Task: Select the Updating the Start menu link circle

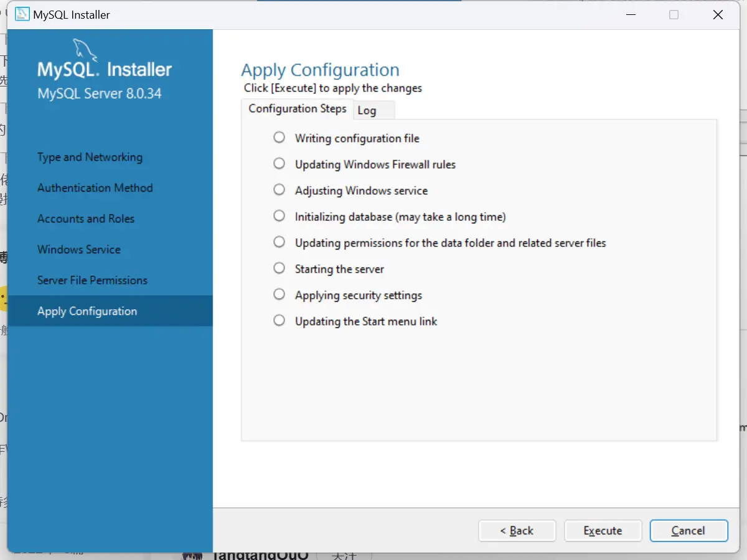Action: pos(280,320)
